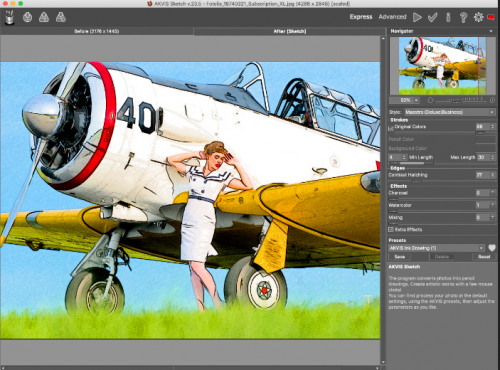Screen dimensions: 500x370
Task: Switch to Advanced mode
Action: [392, 17]
